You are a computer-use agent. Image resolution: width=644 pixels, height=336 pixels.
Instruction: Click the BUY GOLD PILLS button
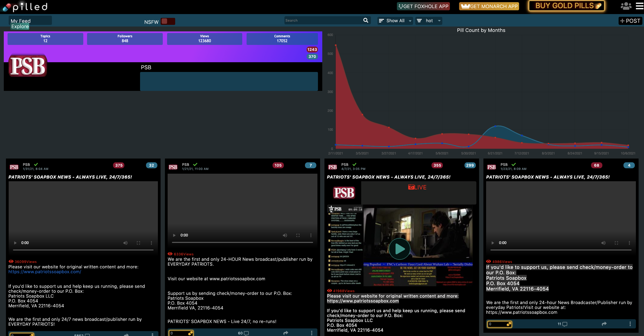(x=567, y=6)
